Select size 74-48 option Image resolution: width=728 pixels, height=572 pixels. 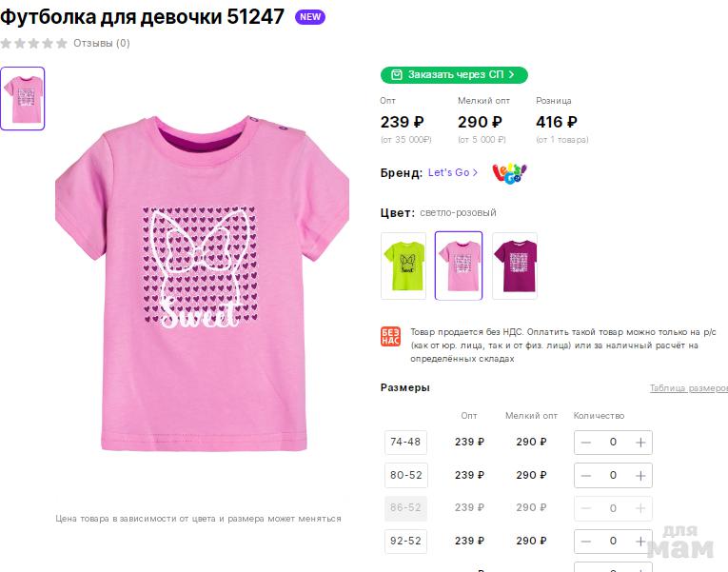coord(405,442)
